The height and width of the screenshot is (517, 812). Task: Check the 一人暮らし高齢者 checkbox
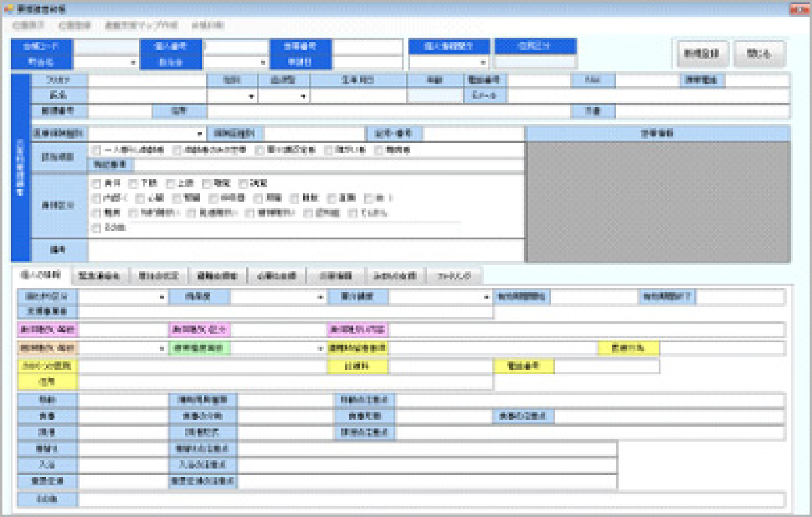point(96,150)
